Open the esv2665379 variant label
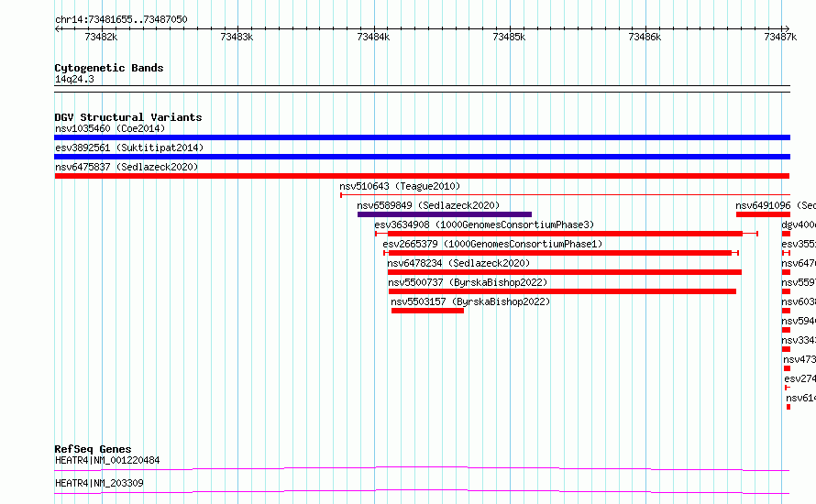Screen dimensions: 816x504 click(492, 244)
